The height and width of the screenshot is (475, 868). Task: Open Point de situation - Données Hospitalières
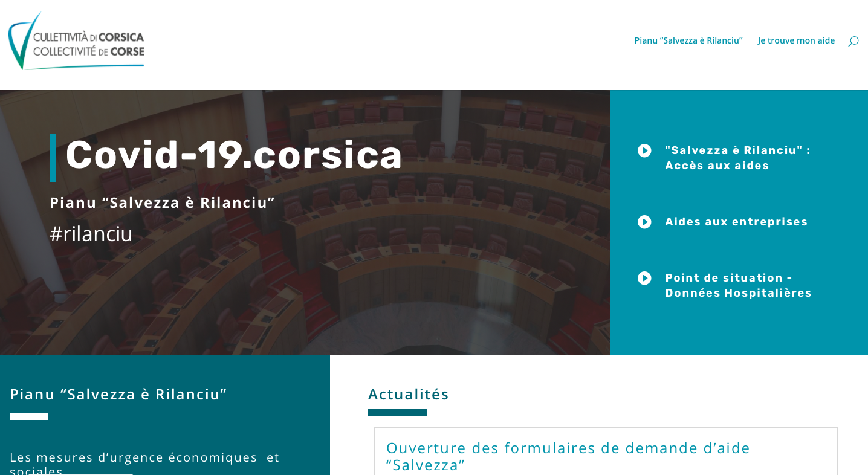[738, 285]
